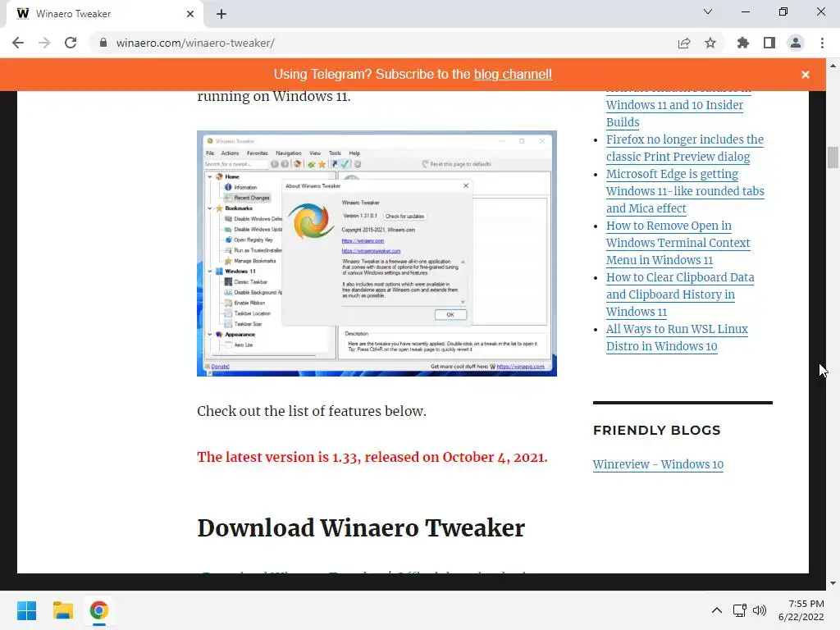Viewport: 840px width, 630px height.
Task: Click the page vertical scrollbar thumb
Action: coord(833,157)
